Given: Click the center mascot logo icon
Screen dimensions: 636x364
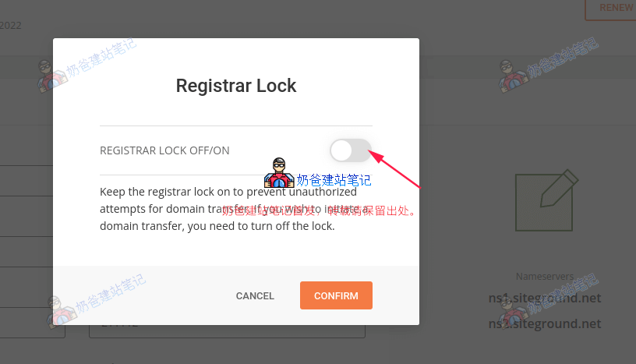Looking at the screenshot, I should click(x=279, y=172).
